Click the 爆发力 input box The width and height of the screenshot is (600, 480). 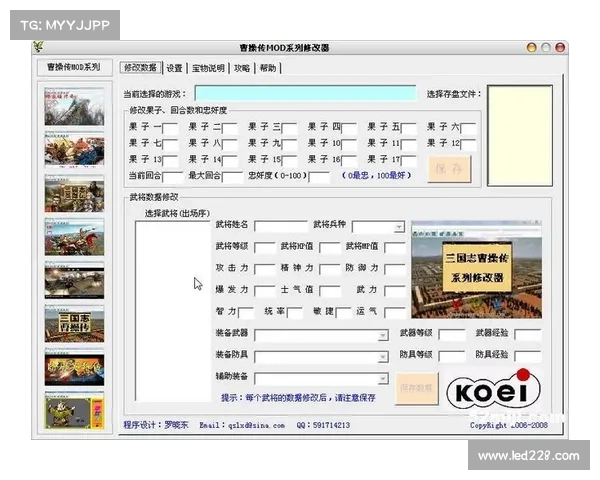(x=265, y=291)
